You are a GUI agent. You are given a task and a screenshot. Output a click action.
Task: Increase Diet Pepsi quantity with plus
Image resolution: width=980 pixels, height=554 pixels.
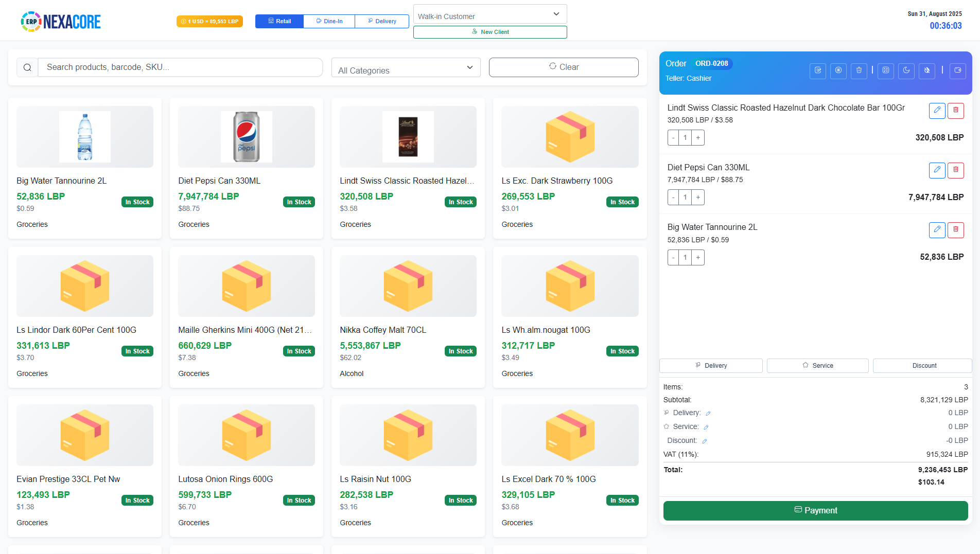[x=698, y=198]
